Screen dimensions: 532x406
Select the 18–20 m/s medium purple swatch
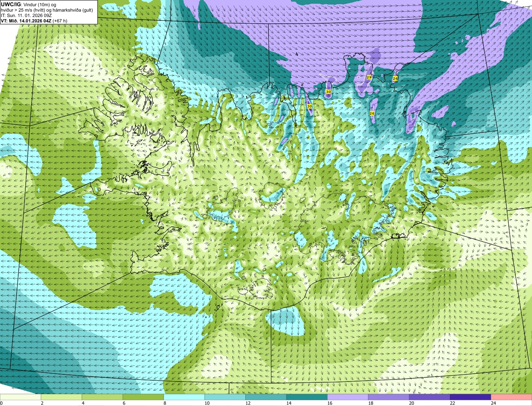coord(389,397)
